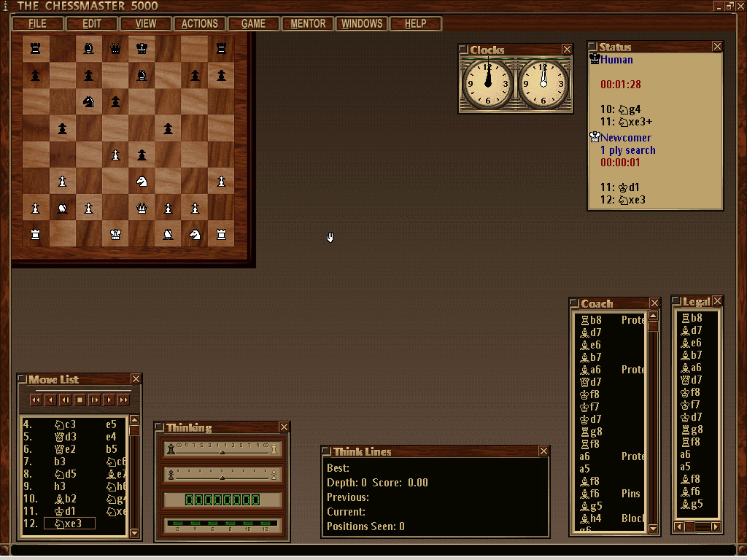Select the white queen on e2
Image resolution: width=747 pixels, height=560 pixels.
142,208
